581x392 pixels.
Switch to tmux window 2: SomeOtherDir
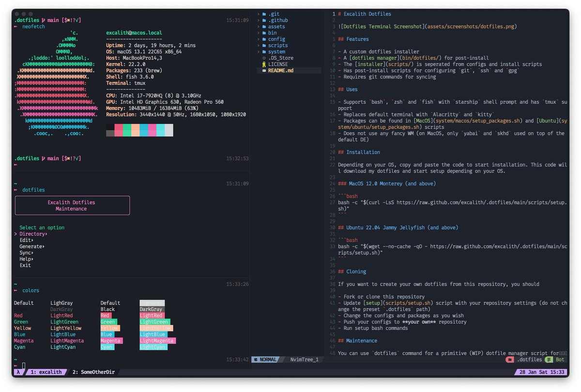94,372
